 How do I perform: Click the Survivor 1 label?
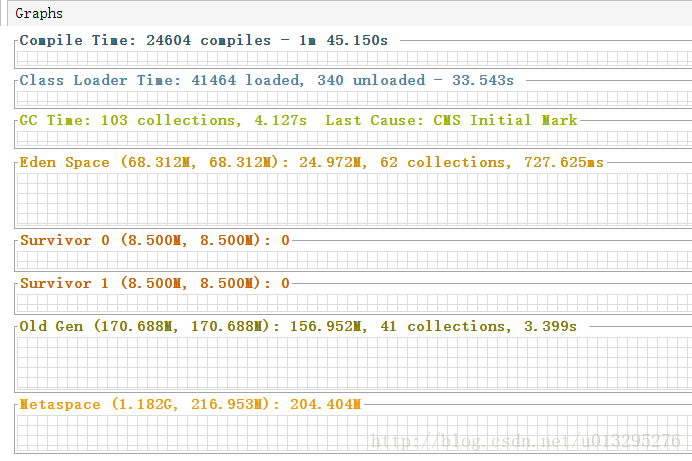point(154,283)
